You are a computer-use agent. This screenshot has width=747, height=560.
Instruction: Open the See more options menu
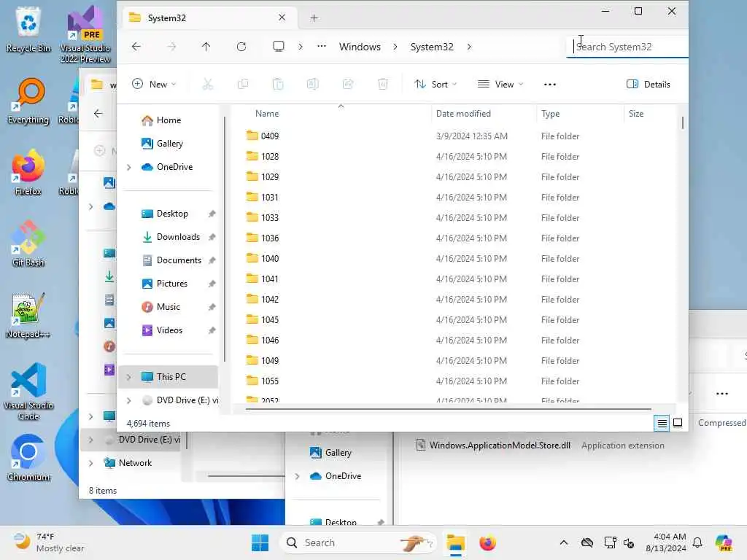[x=550, y=85]
